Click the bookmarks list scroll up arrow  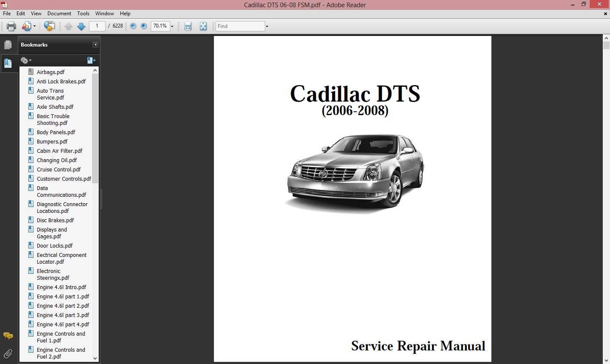[x=95, y=70]
